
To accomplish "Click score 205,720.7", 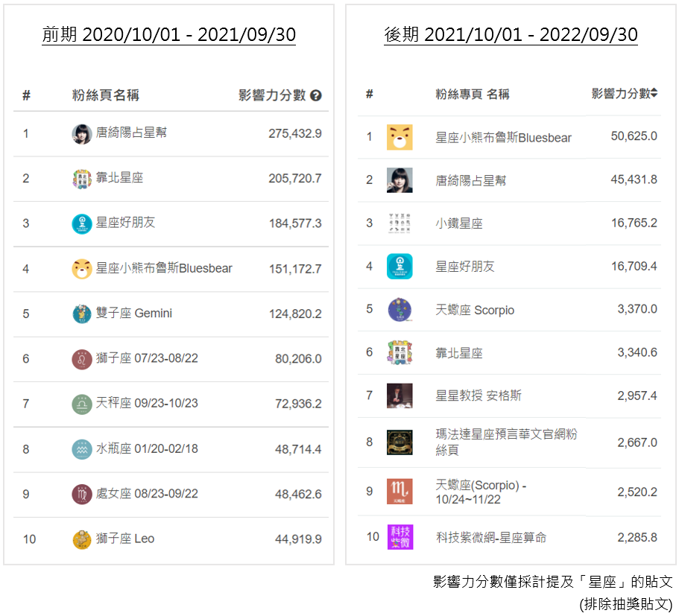I will (295, 178).
